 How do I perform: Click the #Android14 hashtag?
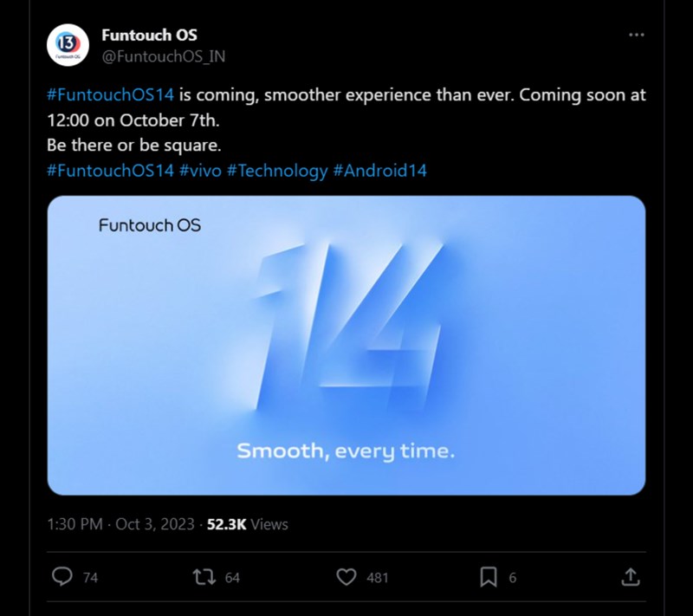pos(379,171)
